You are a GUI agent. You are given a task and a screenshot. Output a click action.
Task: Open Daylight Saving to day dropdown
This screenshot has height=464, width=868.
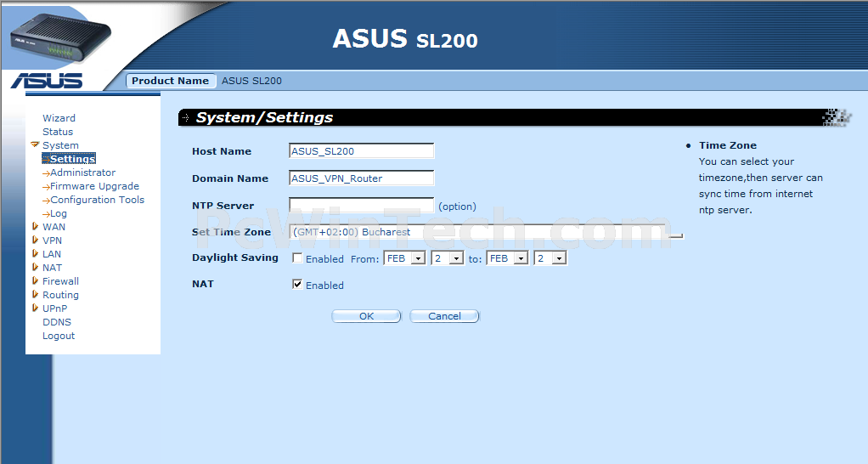point(550,258)
